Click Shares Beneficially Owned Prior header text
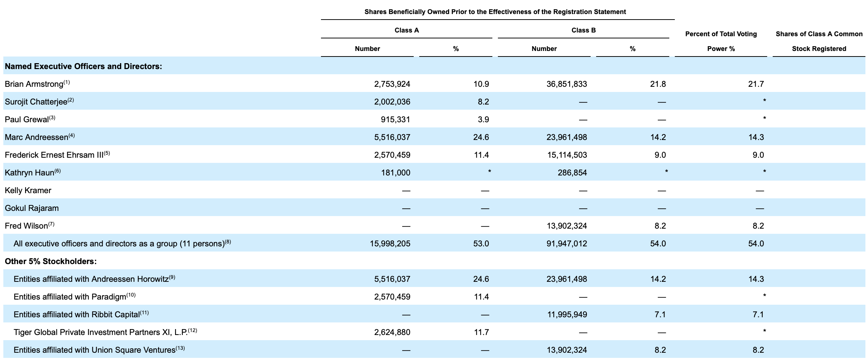Viewport: 868px width, 359px height. click(495, 12)
